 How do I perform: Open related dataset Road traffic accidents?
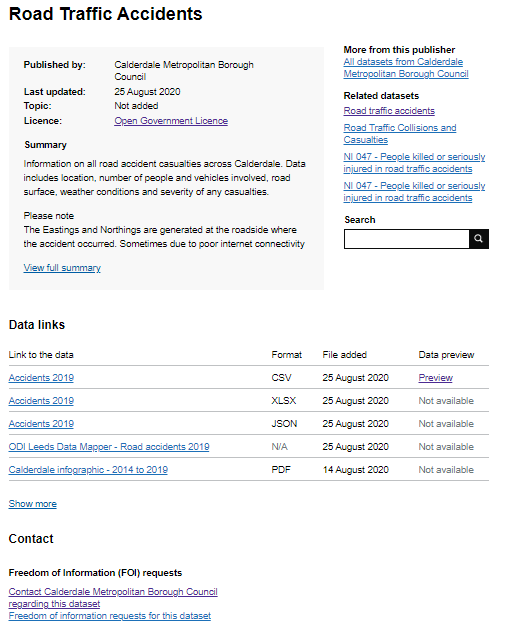[x=389, y=111]
